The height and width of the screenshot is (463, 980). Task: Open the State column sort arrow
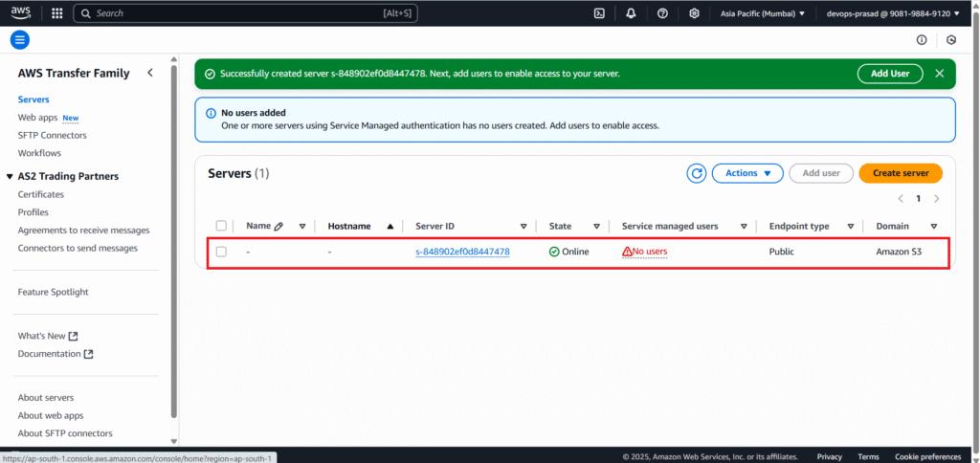pos(596,226)
